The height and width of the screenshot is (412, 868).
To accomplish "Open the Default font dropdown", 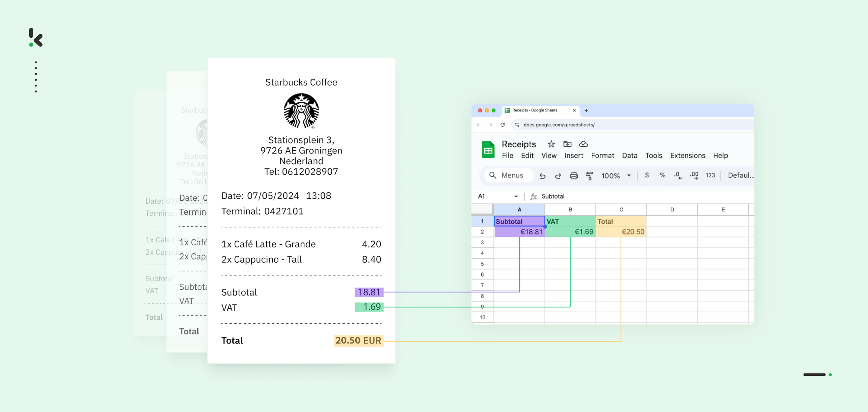I will coord(741,176).
